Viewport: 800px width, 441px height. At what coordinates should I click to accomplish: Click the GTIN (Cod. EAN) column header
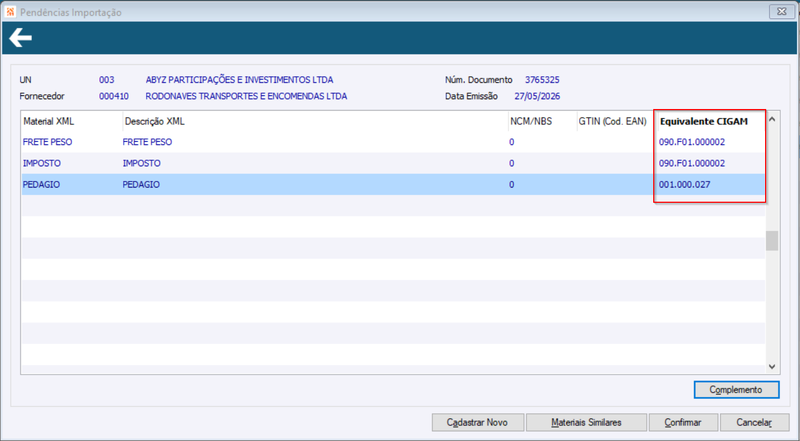tap(612, 121)
